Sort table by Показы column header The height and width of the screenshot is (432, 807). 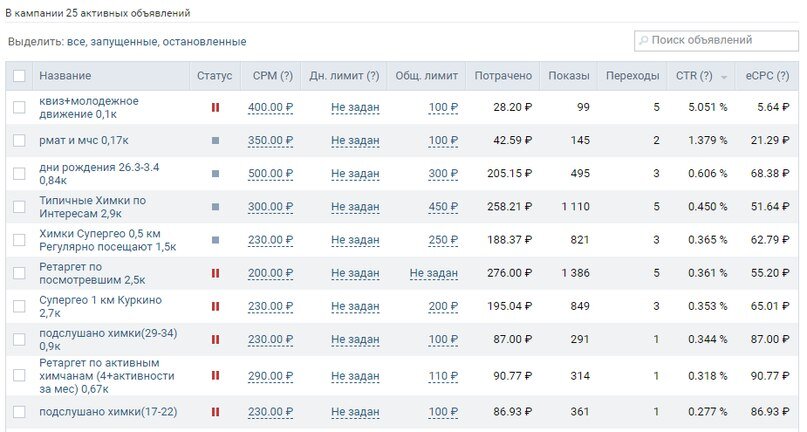[x=569, y=76]
